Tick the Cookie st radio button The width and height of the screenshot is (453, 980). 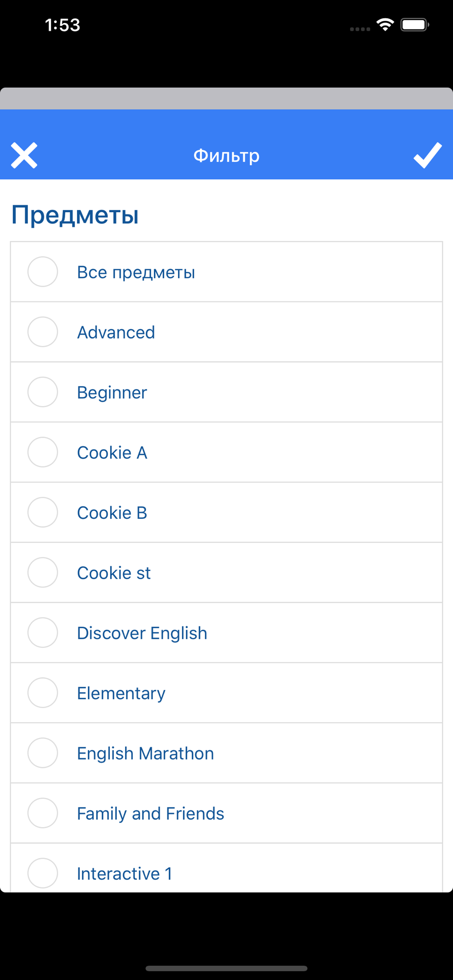(x=43, y=572)
